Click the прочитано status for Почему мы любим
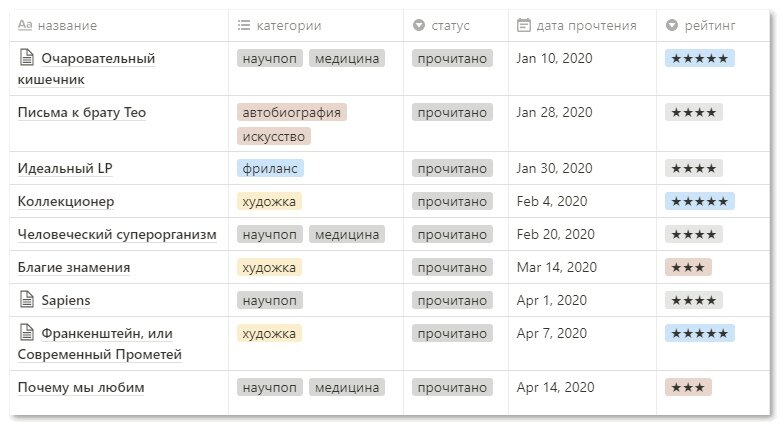The height and width of the screenshot is (426, 781). coord(452,387)
